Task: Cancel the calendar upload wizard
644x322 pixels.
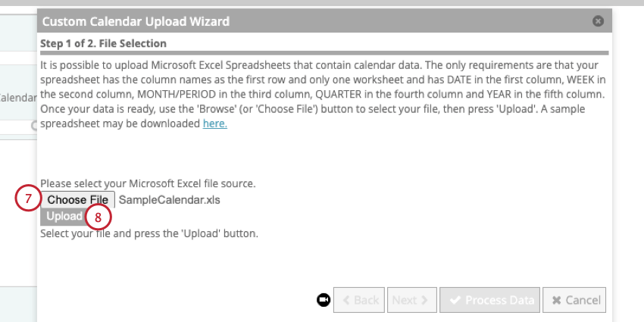Action: click(x=574, y=300)
